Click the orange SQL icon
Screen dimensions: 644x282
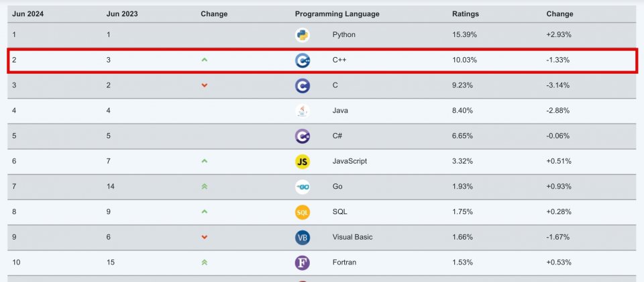point(303,212)
